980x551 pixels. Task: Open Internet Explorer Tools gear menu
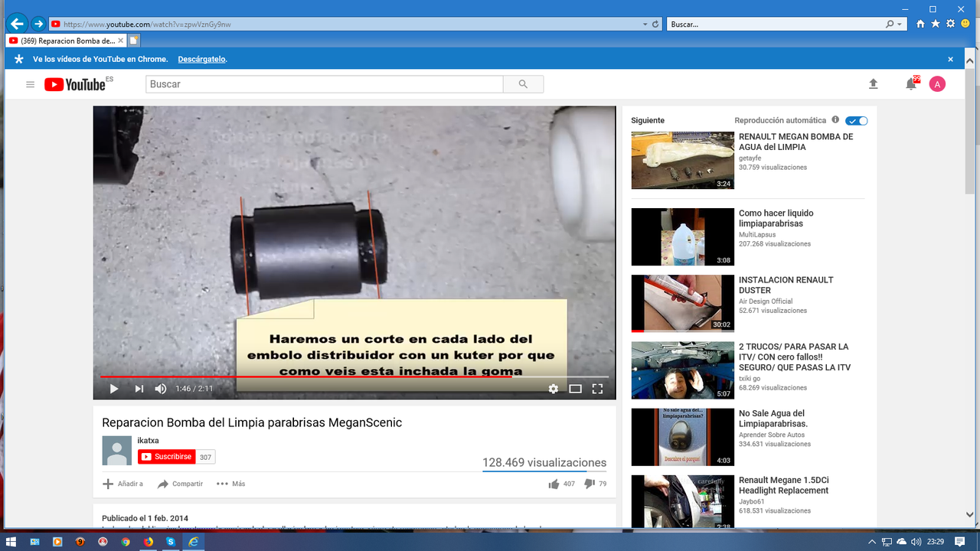point(950,24)
